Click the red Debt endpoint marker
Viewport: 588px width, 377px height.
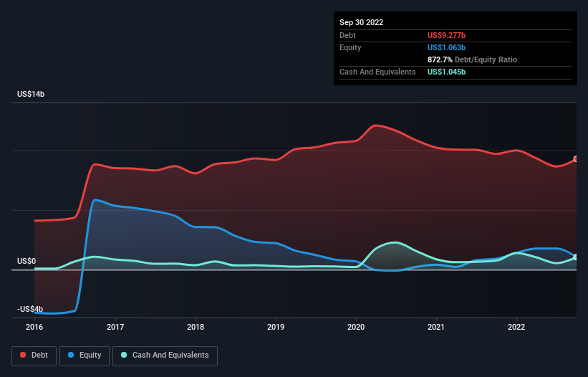(x=576, y=159)
